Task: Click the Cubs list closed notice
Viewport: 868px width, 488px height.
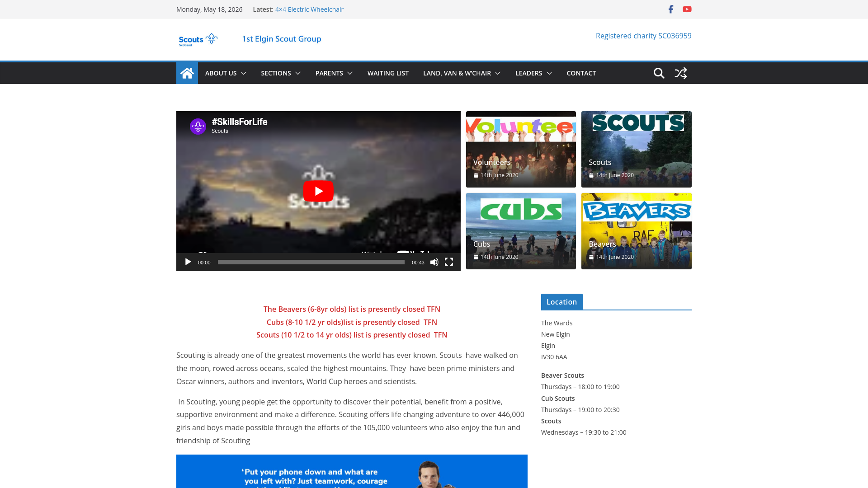Action: pyautogui.click(x=352, y=322)
